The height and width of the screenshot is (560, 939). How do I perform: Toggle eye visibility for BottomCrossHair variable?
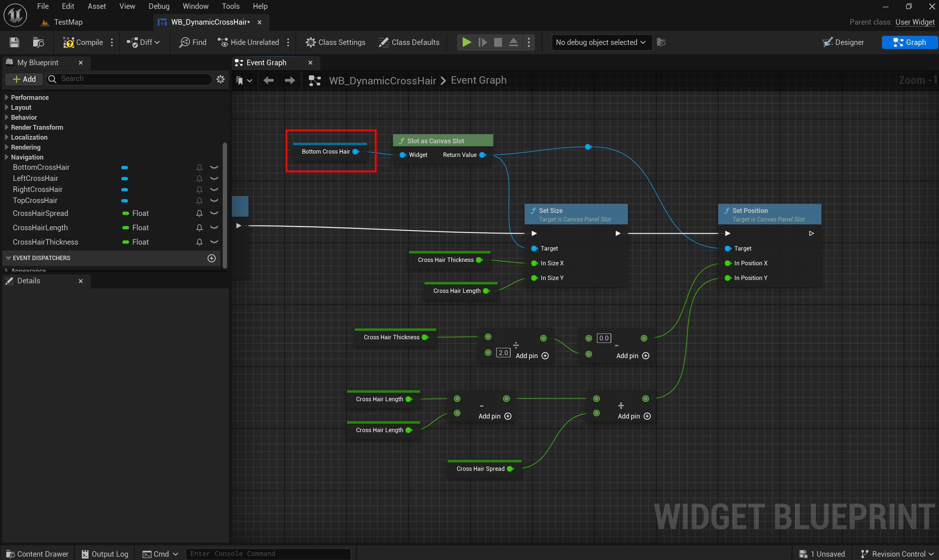point(214,168)
